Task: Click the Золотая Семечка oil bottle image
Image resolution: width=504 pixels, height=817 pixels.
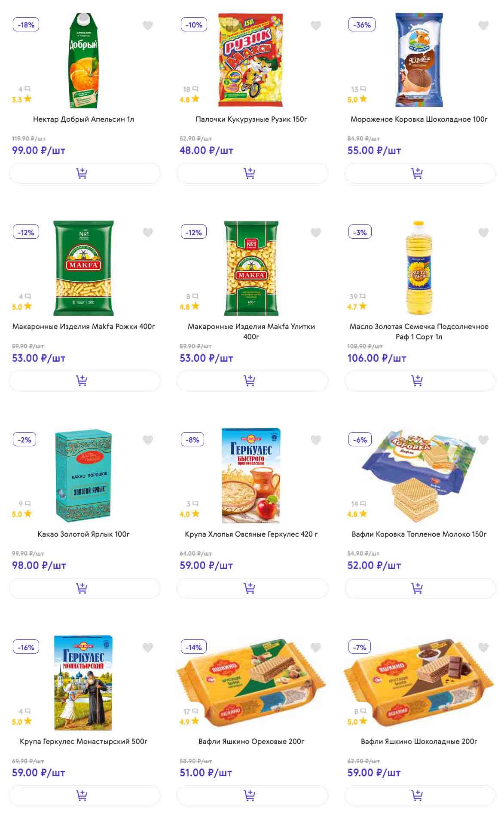Action: 418,267
